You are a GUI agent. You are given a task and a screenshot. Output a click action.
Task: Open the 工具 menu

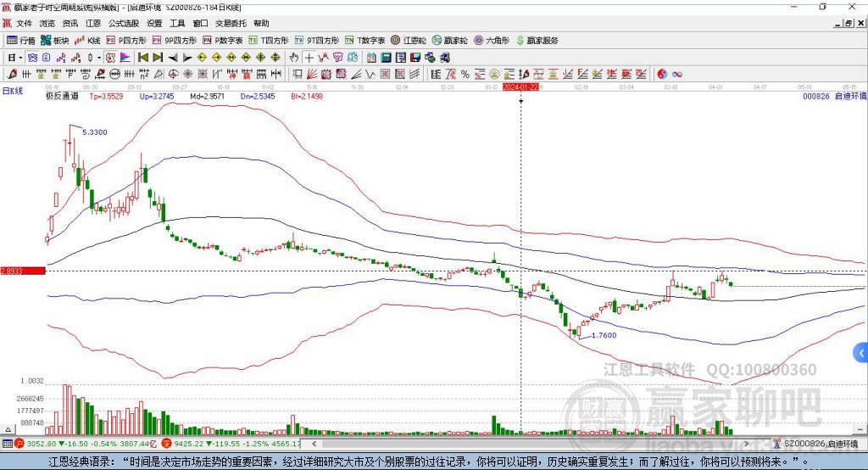point(177,23)
